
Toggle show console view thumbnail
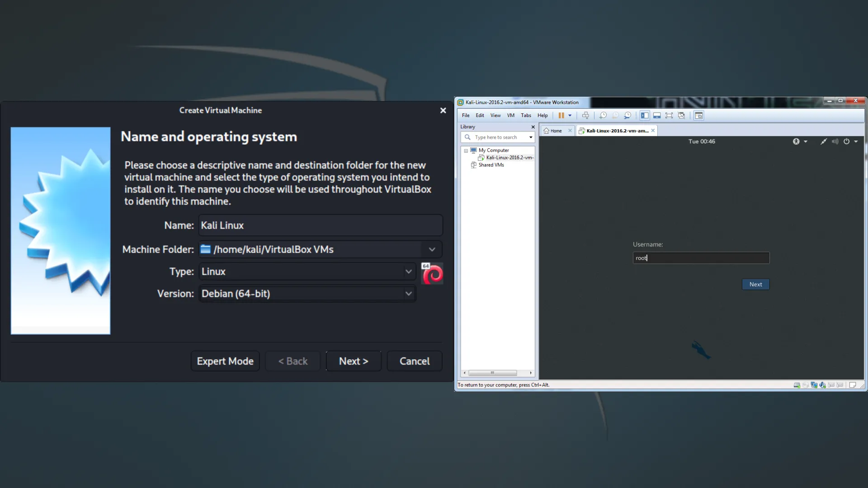(x=698, y=115)
